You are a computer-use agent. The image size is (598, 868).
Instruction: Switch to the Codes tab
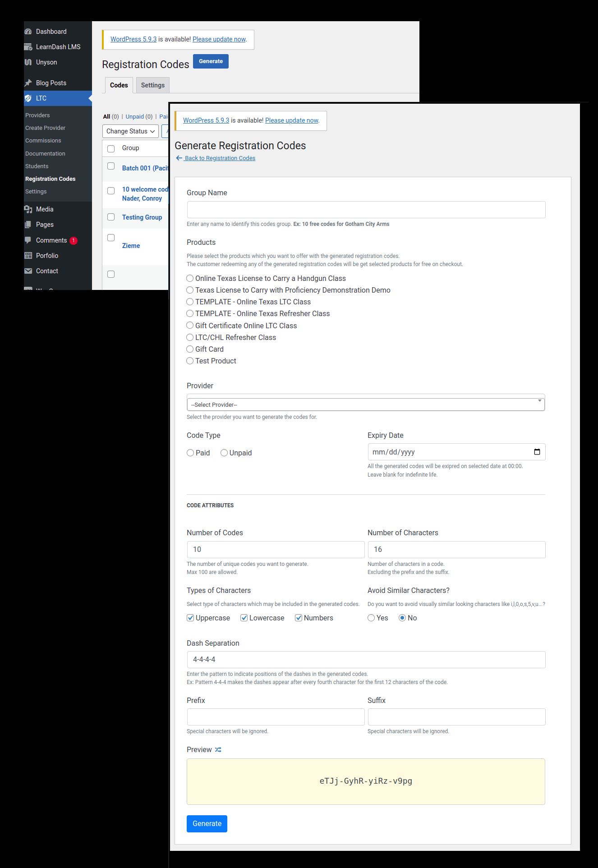click(119, 85)
